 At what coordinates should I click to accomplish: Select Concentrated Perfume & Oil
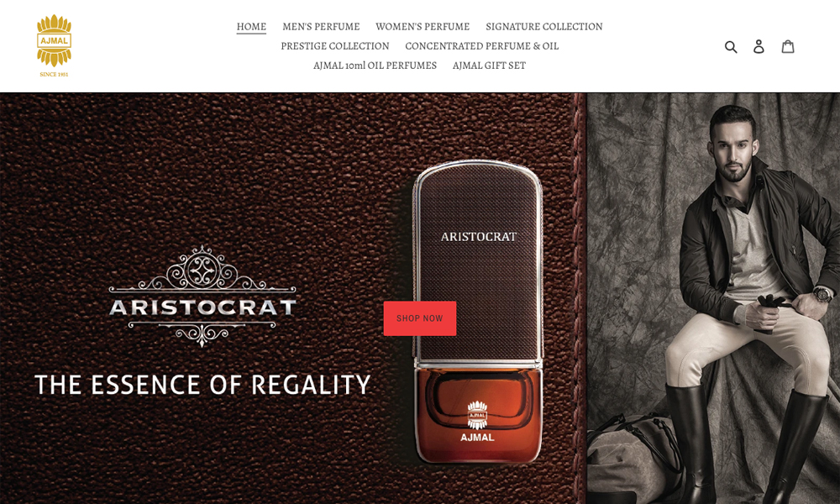(x=481, y=46)
